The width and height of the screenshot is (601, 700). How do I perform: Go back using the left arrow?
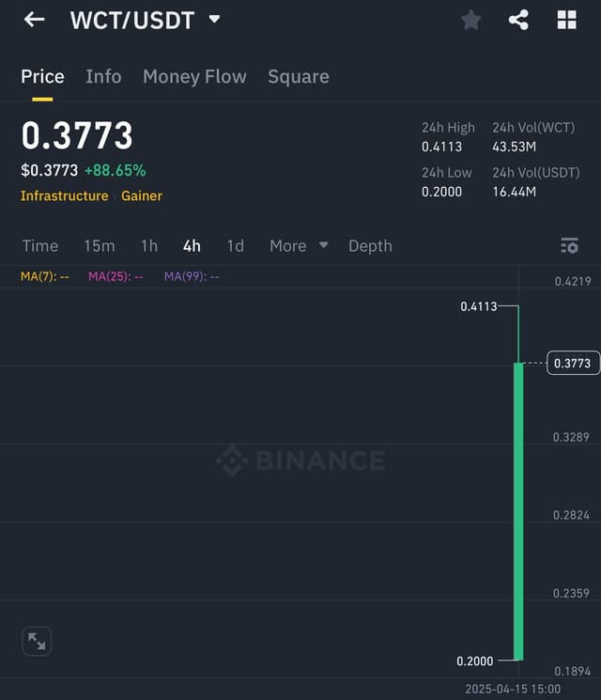[x=35, y=20]
